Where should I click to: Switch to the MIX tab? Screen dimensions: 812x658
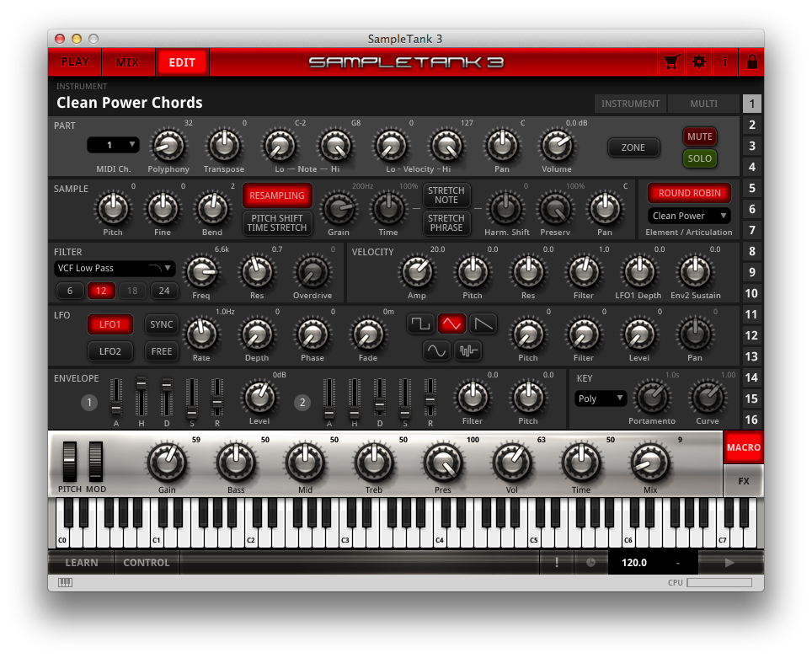point(128,62)
